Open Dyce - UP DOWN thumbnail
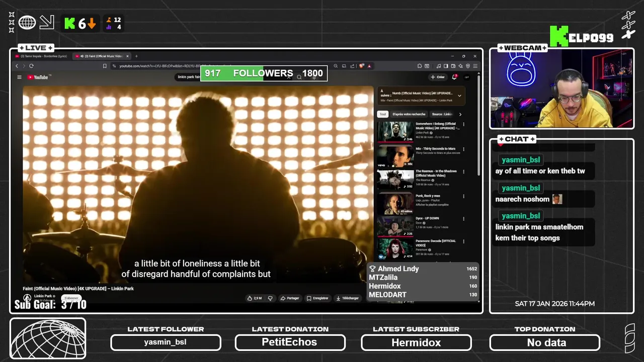This screenshot has height=362, width=644. [395, 226]
